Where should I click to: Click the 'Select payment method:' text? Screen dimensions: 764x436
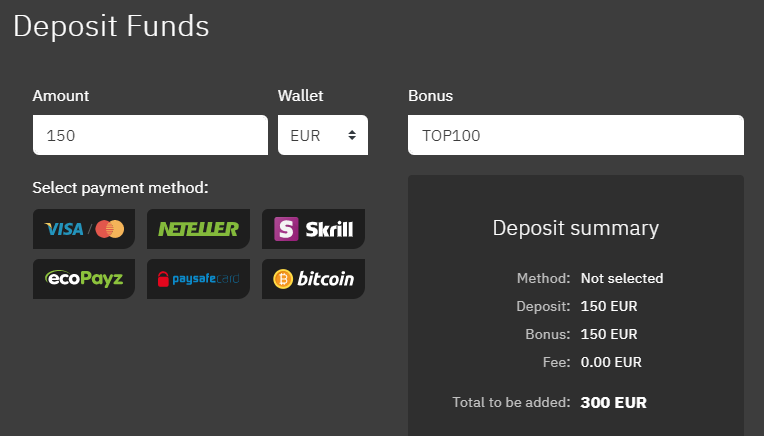tap(120, 188)
